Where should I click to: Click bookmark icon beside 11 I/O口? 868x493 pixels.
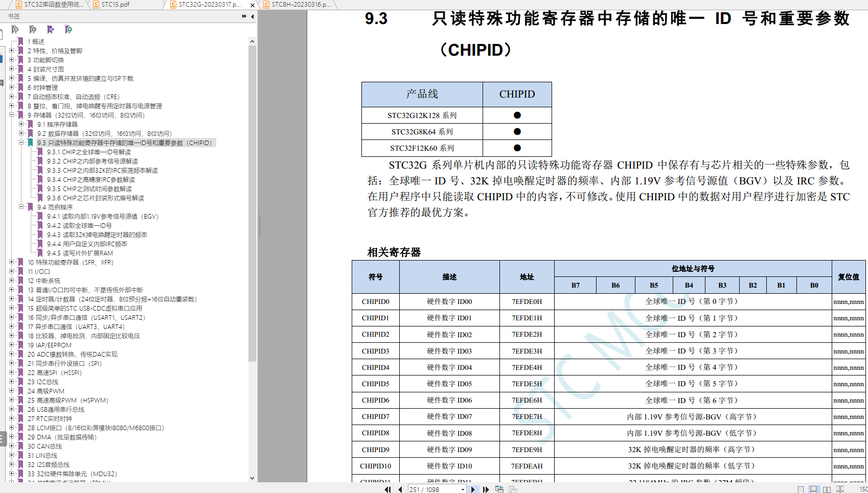click(x=20, y=271)
